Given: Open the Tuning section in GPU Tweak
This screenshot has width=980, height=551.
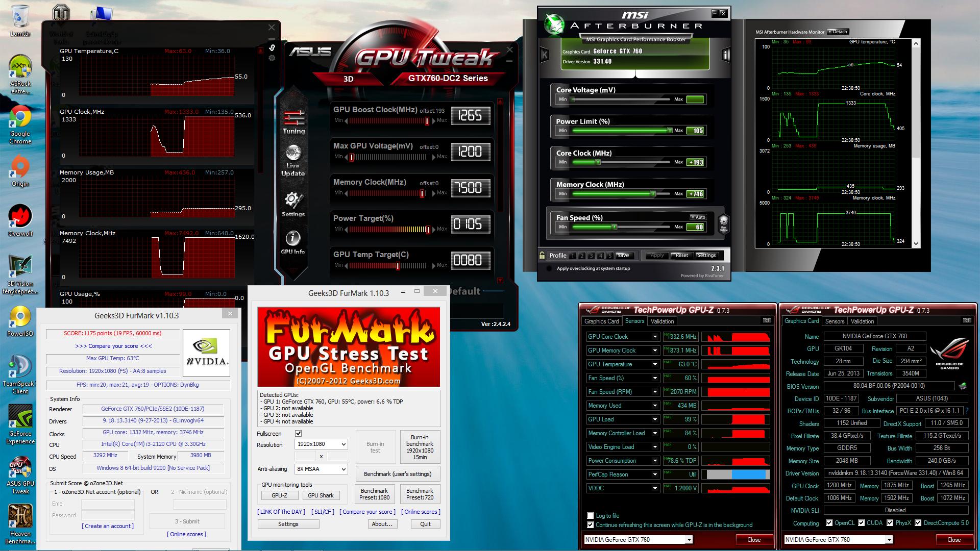Looking at the screenshot, I should (x=293, y=120).
